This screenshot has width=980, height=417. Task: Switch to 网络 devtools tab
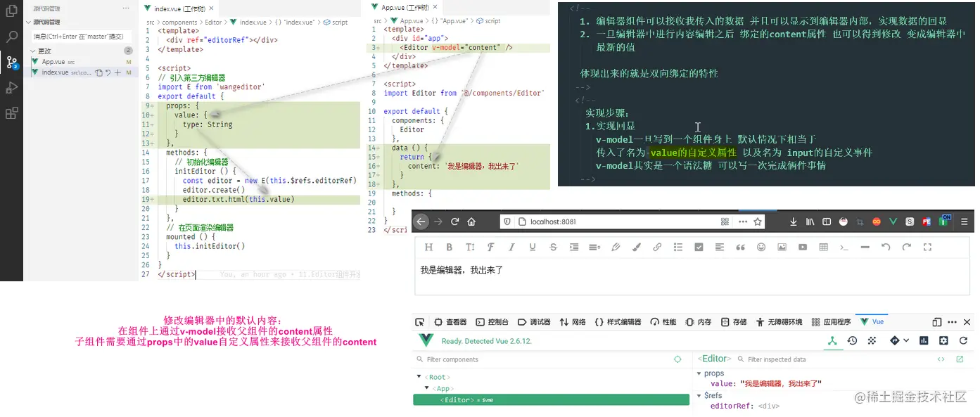point(573,322)
